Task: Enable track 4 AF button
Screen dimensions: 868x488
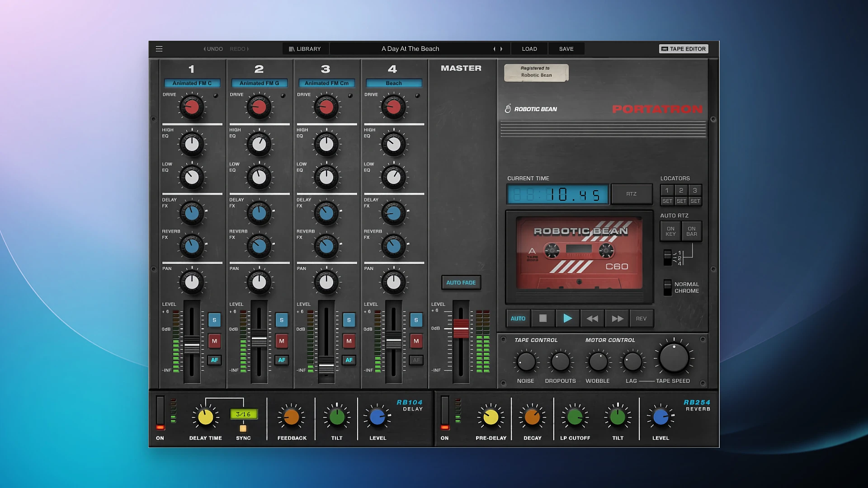Action: pyautogui.click(x=416, y=360)
